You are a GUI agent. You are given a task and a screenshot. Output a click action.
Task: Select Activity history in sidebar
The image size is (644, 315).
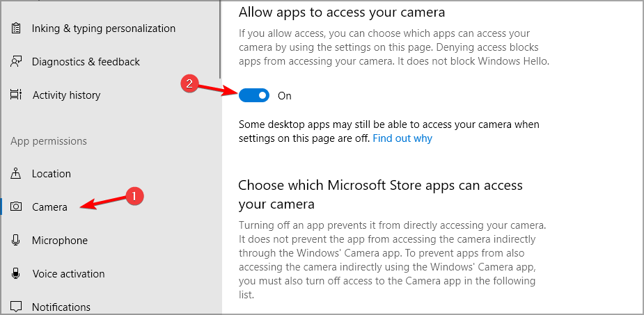67,95
